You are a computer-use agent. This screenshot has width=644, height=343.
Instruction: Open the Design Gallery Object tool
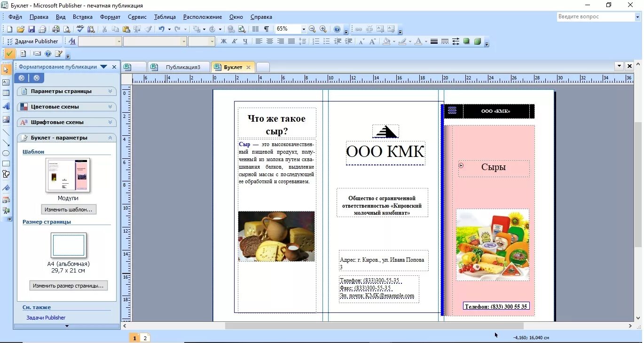tap(6, 200)
